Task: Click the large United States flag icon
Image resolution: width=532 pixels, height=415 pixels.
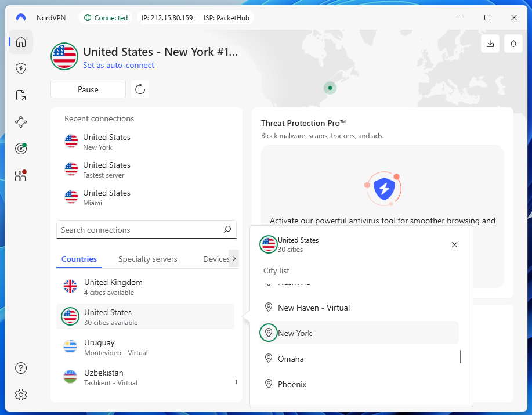Action: pos(64,56)
